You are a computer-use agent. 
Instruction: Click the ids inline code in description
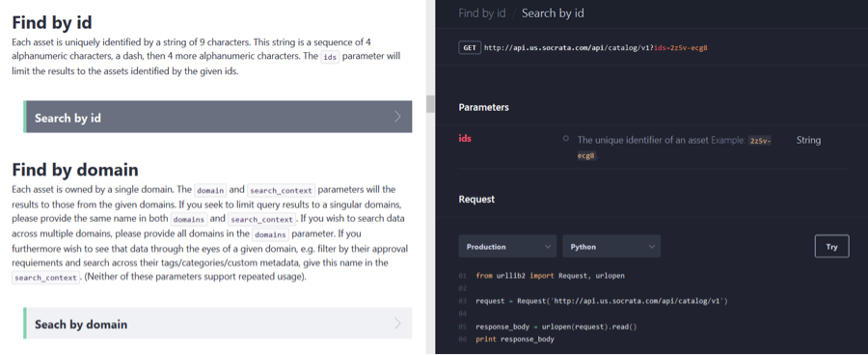pos(330,57)
